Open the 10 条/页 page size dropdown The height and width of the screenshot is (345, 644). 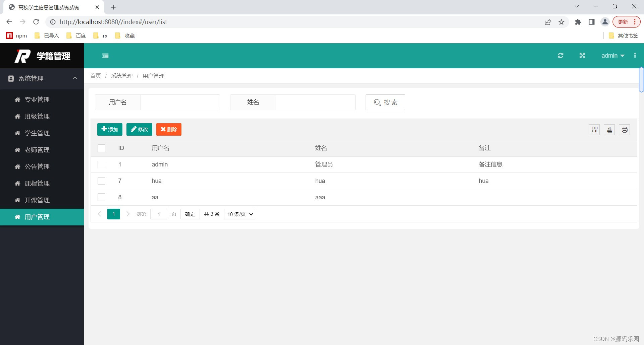[x=239, y=214]
